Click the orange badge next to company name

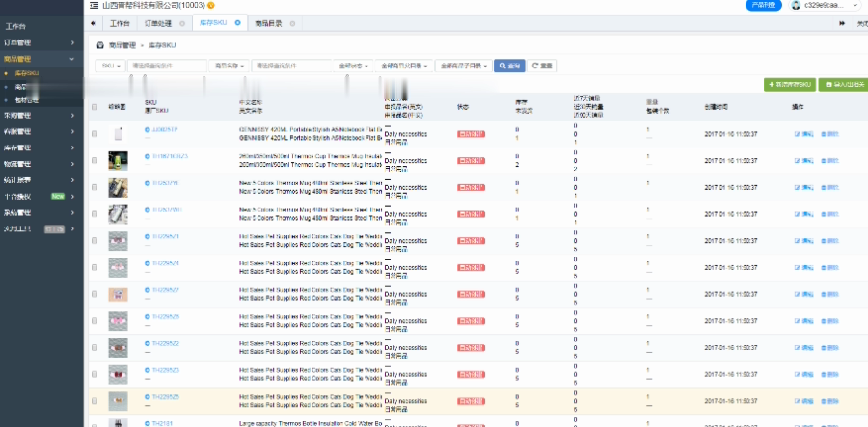(x=211, y=5)
